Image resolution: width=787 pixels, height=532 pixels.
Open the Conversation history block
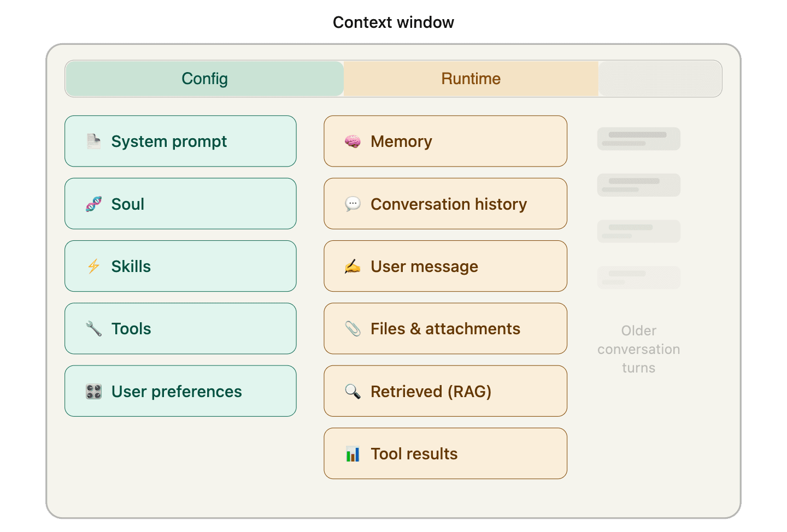pyautogui.click(x=445, y=204)
